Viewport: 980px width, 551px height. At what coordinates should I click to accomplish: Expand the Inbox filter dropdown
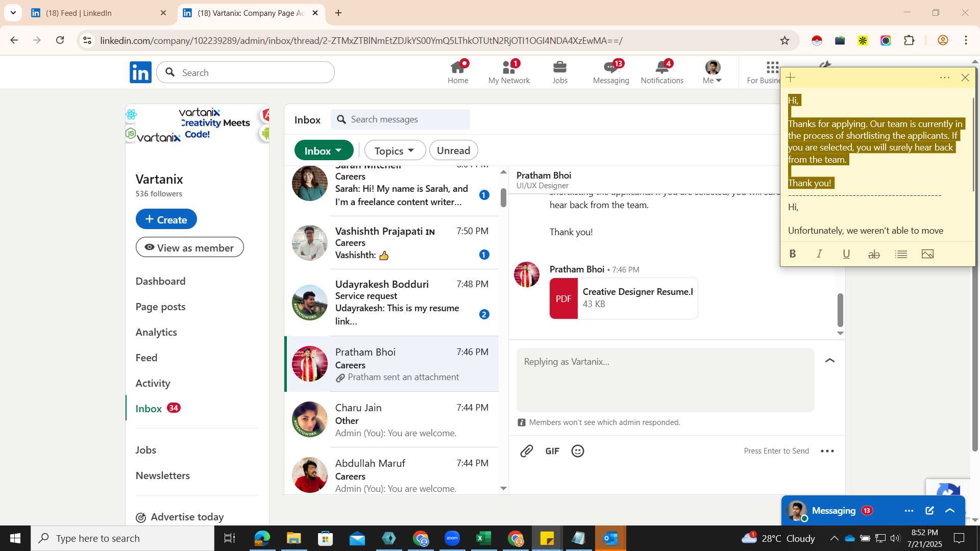pos(324,151)
